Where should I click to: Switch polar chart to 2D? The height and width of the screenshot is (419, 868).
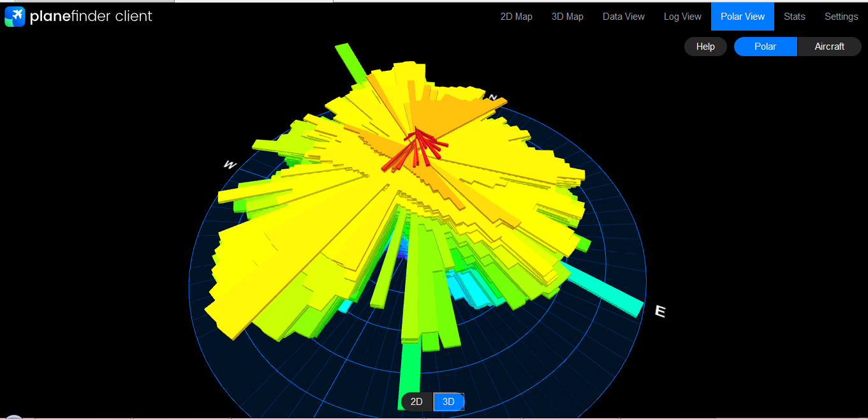(x=416, y=402)
